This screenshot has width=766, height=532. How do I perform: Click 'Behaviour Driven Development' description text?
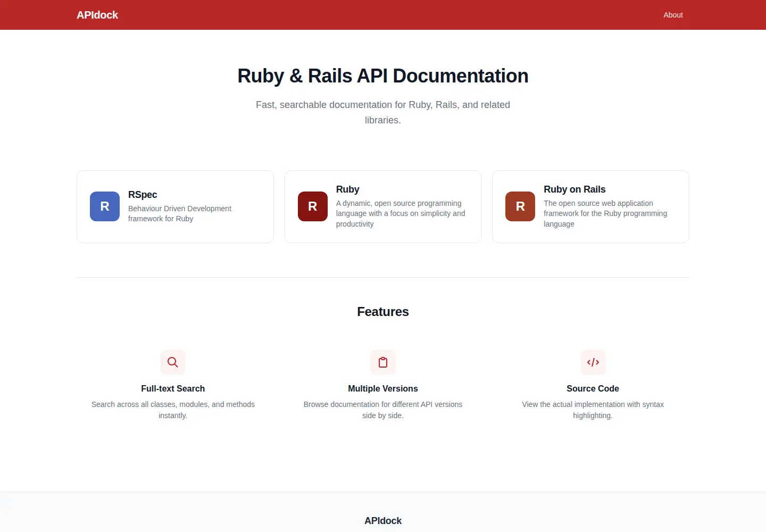click(x=180, y=213)
